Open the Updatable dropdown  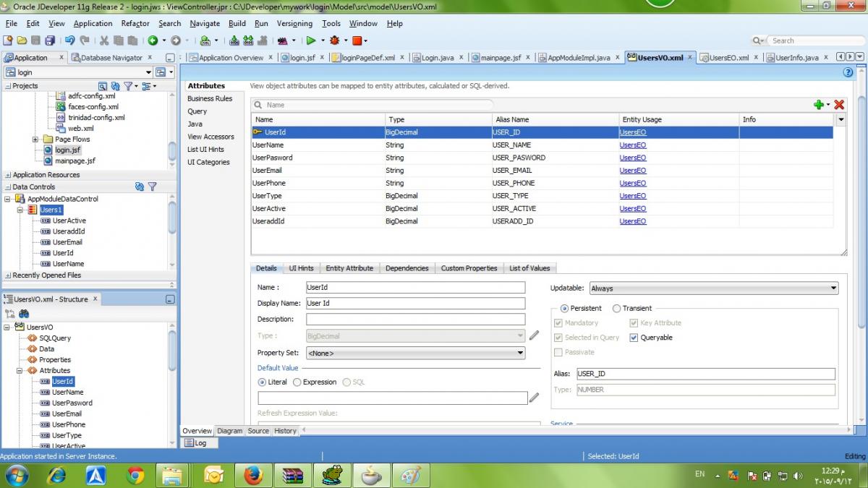[x=713, y=288]
